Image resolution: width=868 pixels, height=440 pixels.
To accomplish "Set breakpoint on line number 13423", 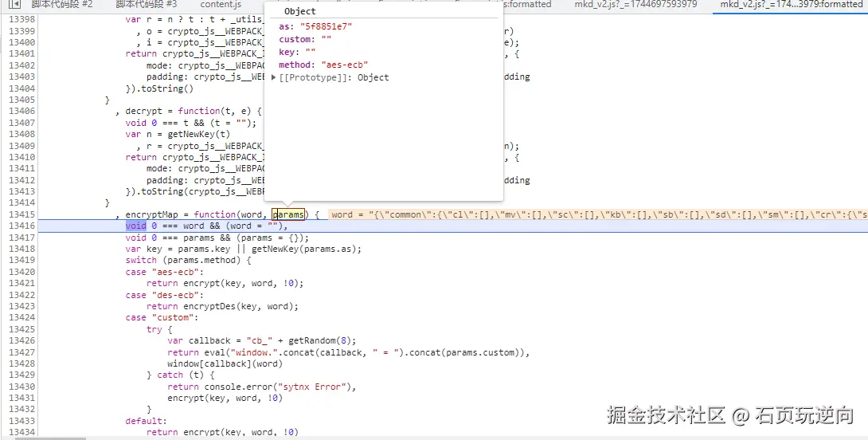I will pos(22,306).
